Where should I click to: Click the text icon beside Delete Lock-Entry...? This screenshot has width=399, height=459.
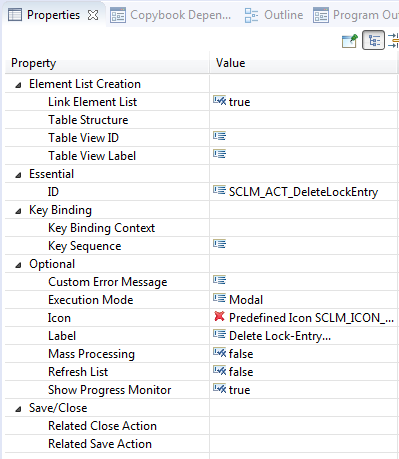220,334
